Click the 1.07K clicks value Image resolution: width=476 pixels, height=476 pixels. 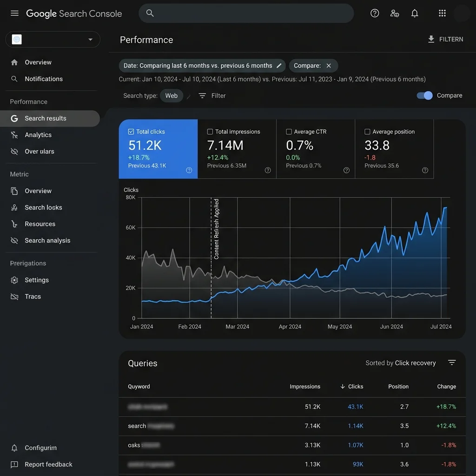[355, 445]
